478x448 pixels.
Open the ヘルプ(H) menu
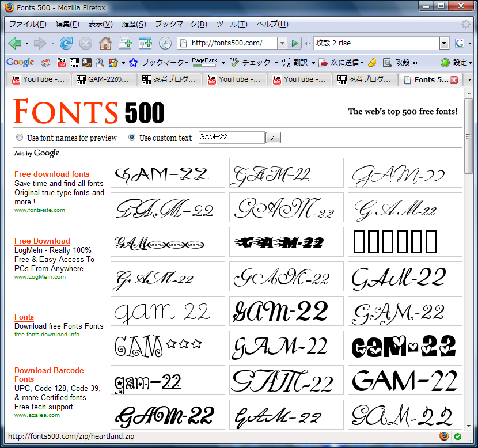coord(272,24)
